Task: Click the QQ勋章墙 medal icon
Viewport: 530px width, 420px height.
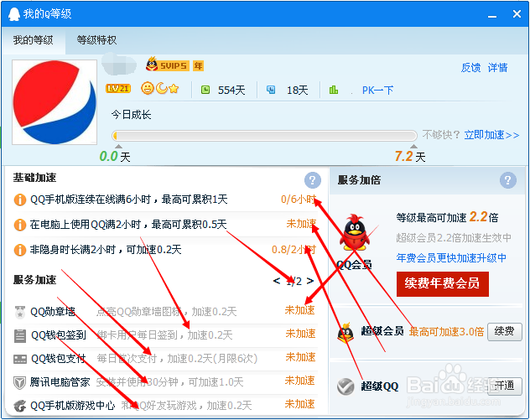Action: point(20,312)
